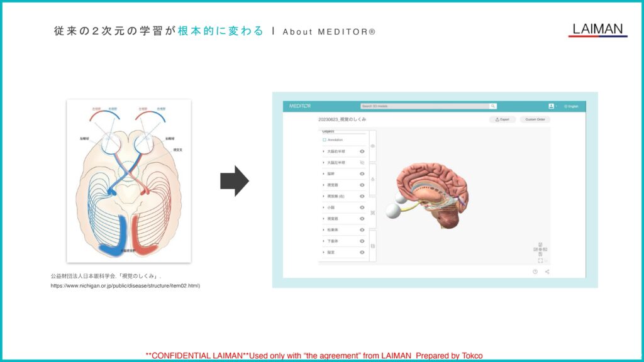Click the Export button
Screen dimensions: 644x362
pos(502,119)
